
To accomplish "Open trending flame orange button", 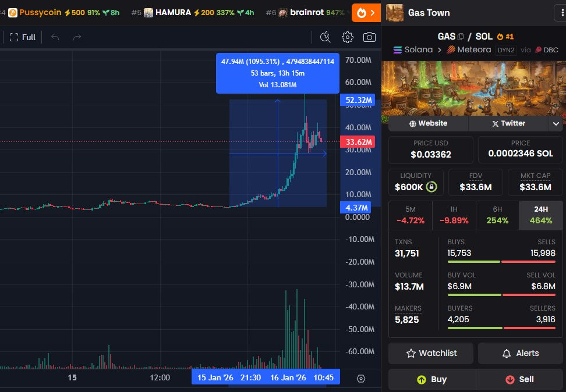I will [x=366, y=13].
